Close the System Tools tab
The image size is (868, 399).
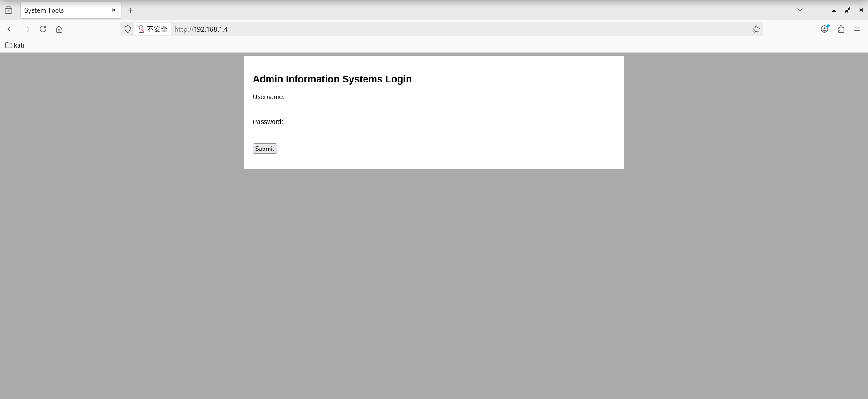point(114,10)
